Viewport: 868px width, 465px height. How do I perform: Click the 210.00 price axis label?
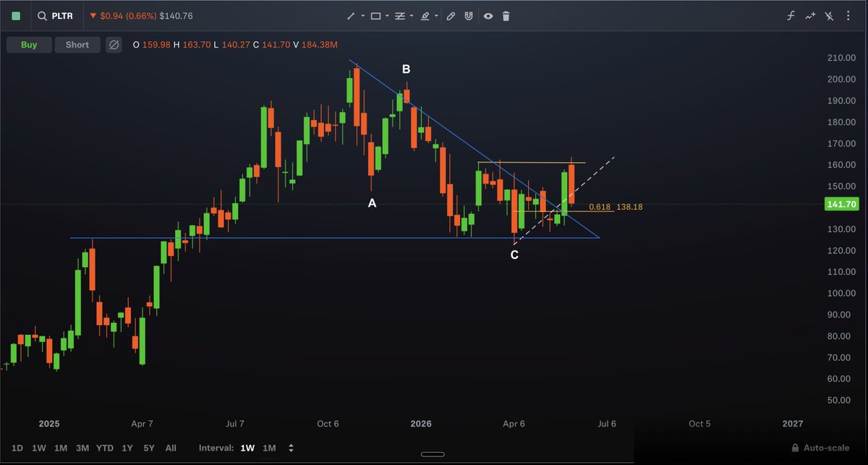point(841,58)
